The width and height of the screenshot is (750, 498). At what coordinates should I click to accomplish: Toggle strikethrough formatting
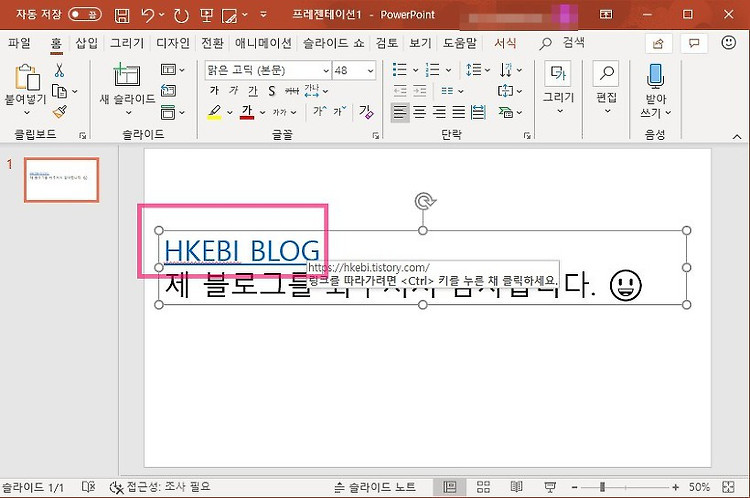coord(292,90)
